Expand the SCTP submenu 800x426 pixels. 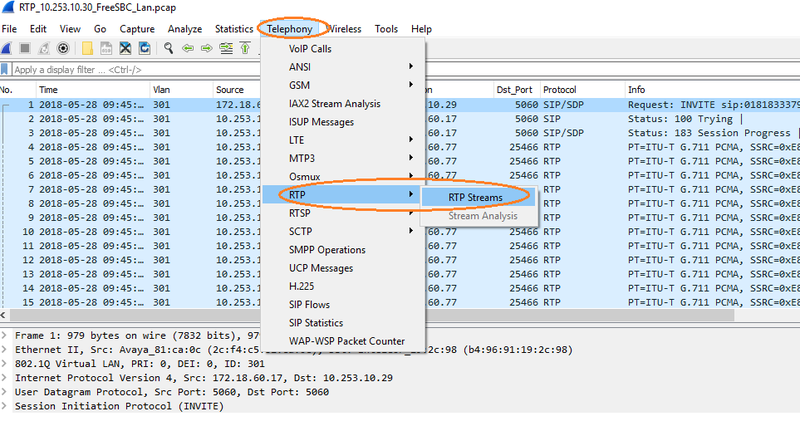(343, 231)
